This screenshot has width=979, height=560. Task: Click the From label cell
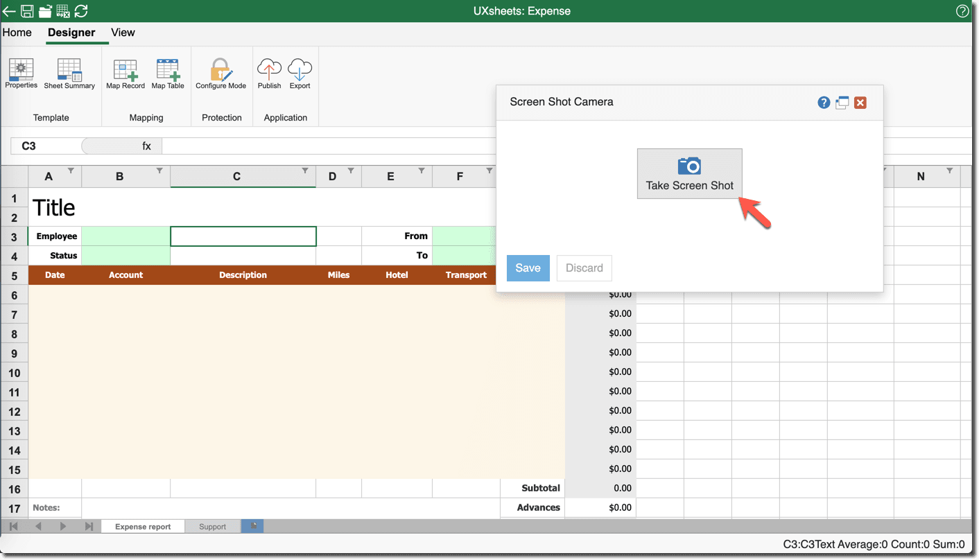(397, 236)
